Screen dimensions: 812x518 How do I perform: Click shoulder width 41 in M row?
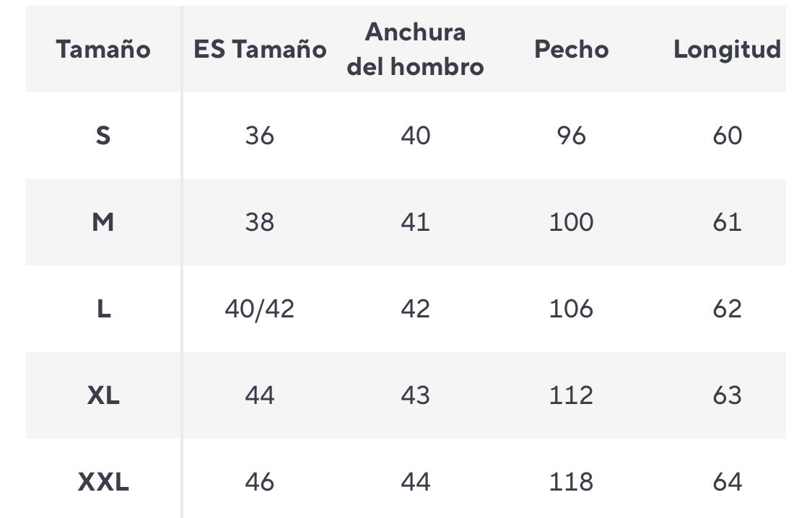pos(415,222)
